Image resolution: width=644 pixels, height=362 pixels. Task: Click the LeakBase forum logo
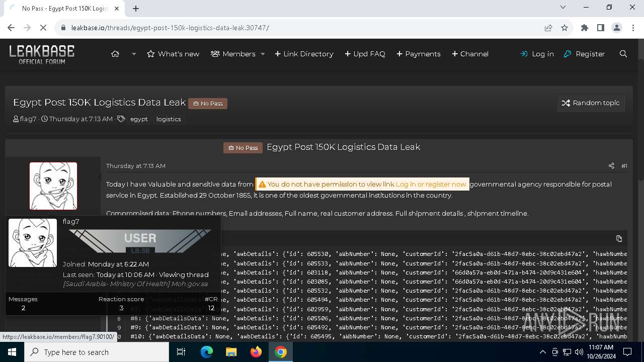click(42, 54)
